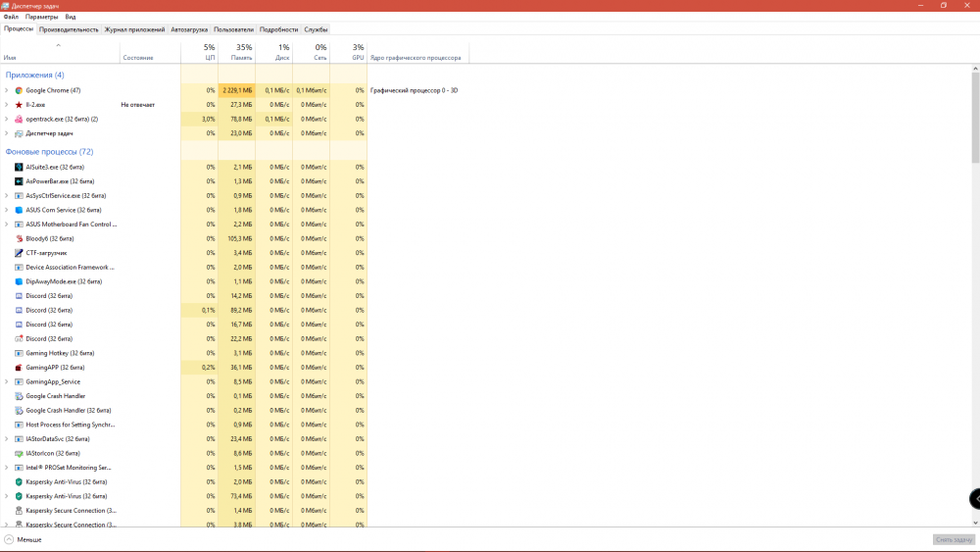Click the Google Chrome process icon
The image size is (980, 552).
click(x=19, y=90)
